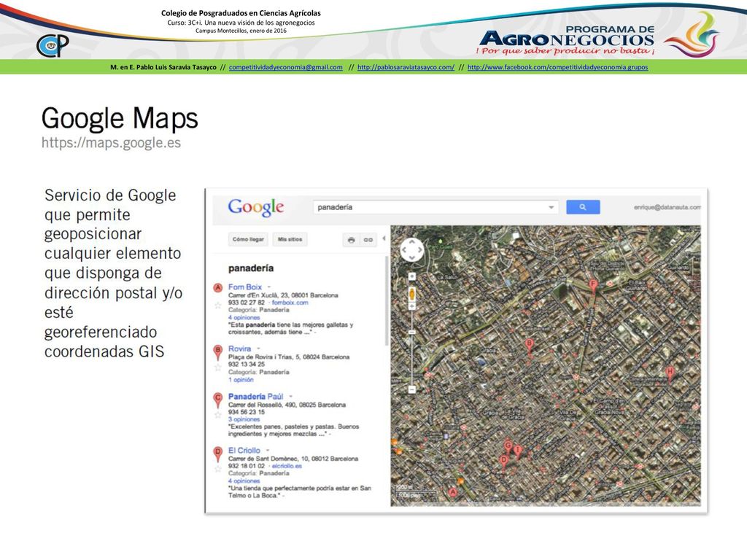The height and width of the screenshot is (560, 747).
Task: Click map marker D on the map
Action: 503,462
